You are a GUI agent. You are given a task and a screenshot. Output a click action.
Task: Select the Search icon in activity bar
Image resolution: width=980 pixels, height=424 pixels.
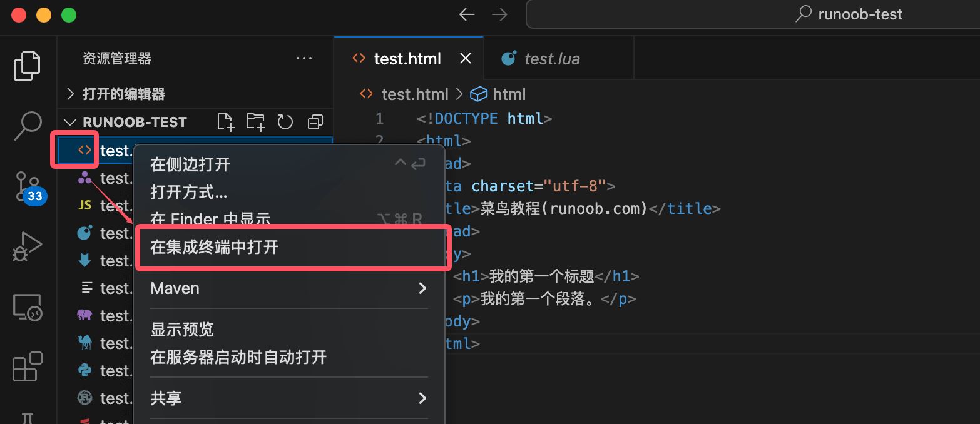[26, 125]
